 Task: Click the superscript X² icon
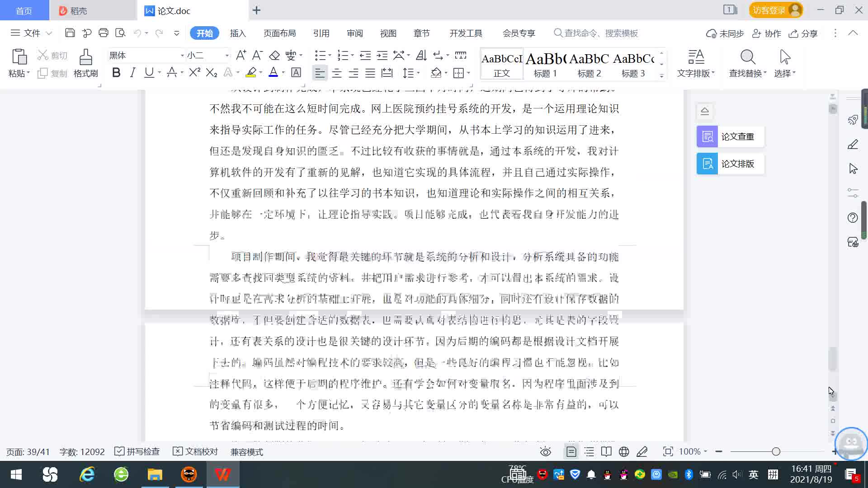click(x=194, y=72)
